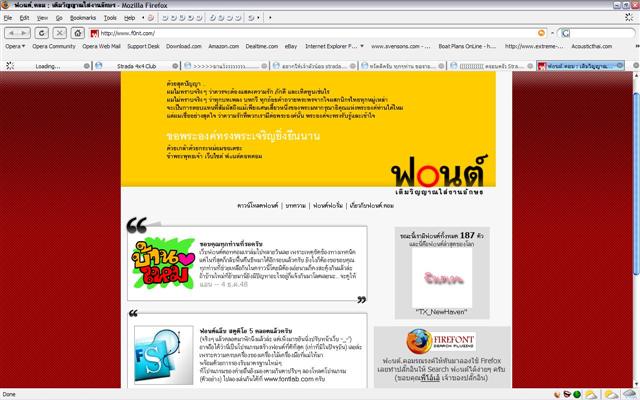Click the site favicon in address bar
Screen dimensions: 640x400
[93, 32]
